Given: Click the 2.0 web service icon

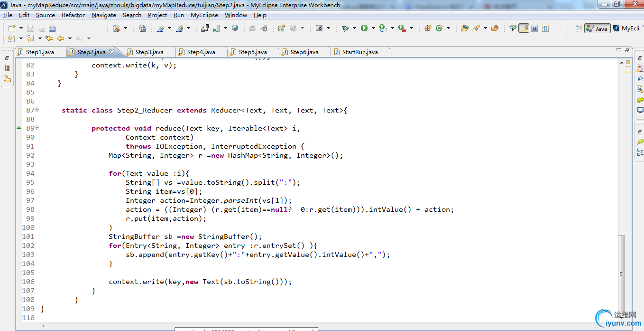Looking at the screenshot, I should [142, 28].
